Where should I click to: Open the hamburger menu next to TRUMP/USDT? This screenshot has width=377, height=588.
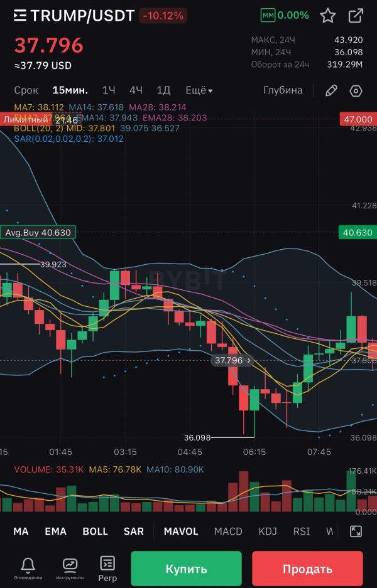coord(20,16)
